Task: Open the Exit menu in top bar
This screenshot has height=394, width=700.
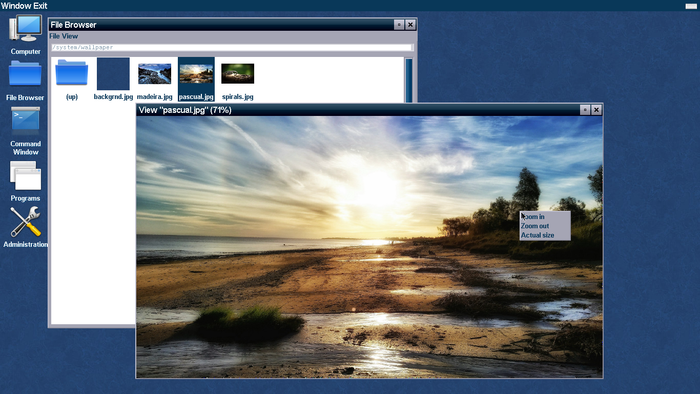Action: pos(40,6)
